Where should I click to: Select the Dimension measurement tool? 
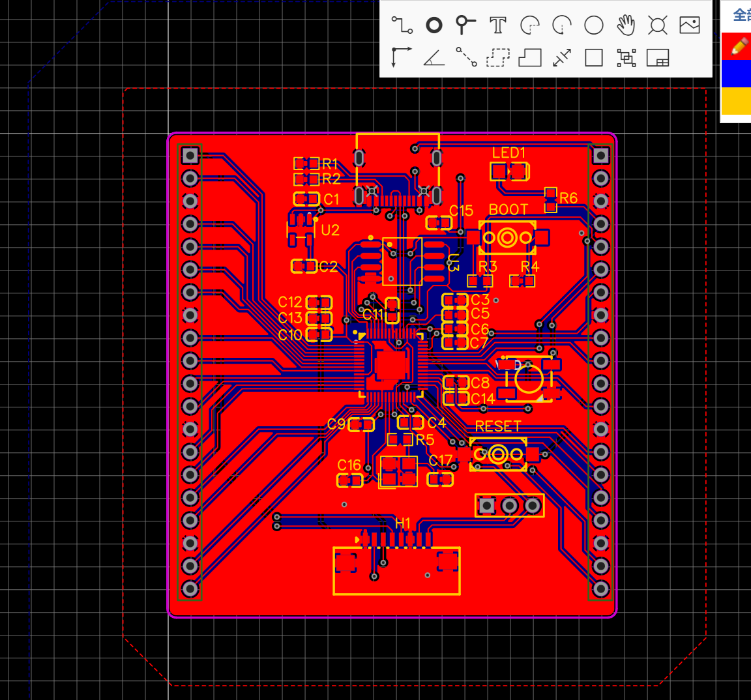coord(561,57)
